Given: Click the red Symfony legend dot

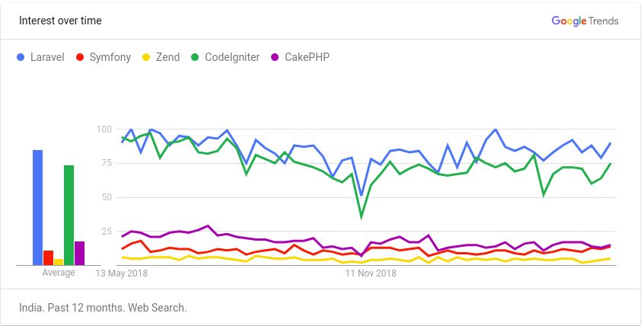Looking at the screenshot, I should 80,57.
